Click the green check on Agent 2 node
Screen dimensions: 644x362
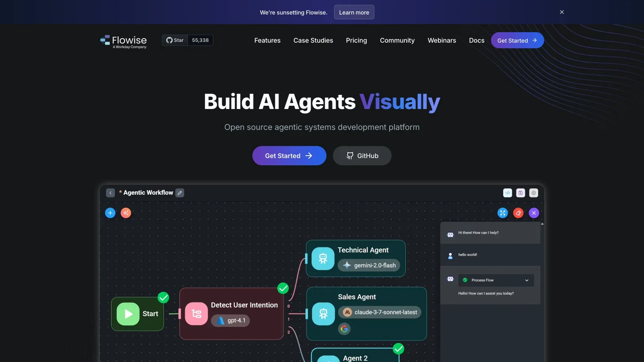tap(398, 349)
